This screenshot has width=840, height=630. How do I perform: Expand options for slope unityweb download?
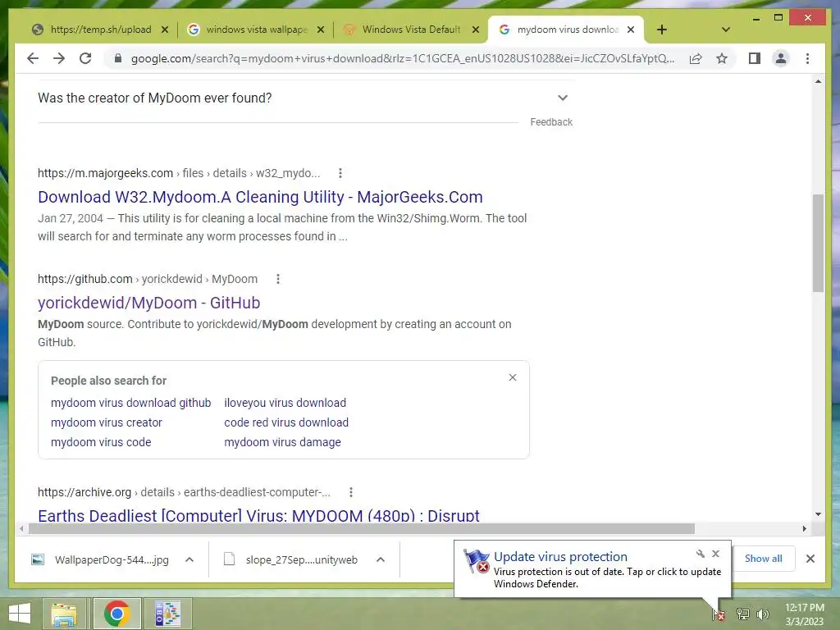[x=381, y=559]
